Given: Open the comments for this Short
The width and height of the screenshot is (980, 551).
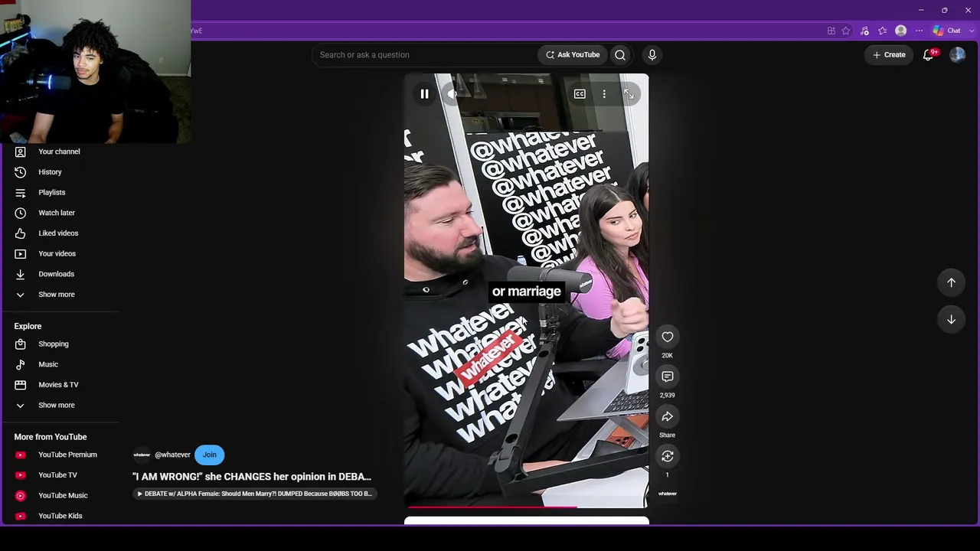Looking at the screenshot, I should (x=668, y=377).
